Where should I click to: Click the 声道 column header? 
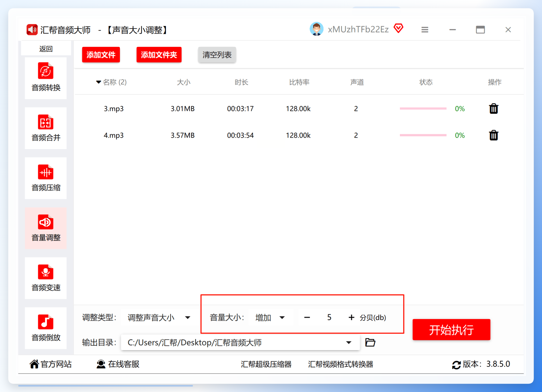[357, 82]
